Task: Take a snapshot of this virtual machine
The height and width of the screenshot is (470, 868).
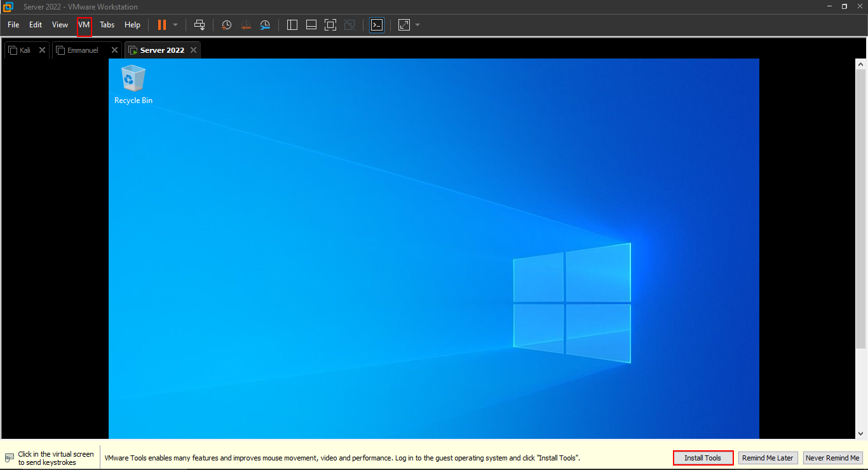Action: (226, 25)
